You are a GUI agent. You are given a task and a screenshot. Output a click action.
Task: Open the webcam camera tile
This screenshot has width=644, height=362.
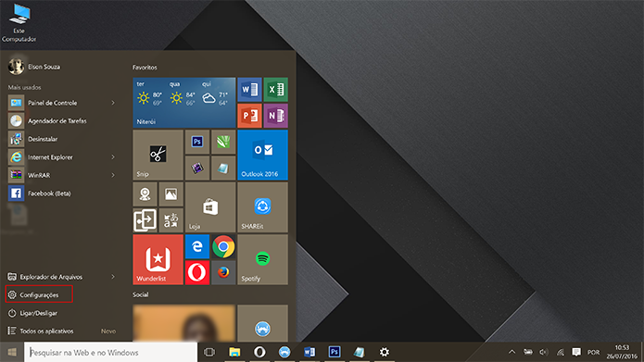click(x=145, y=194)
